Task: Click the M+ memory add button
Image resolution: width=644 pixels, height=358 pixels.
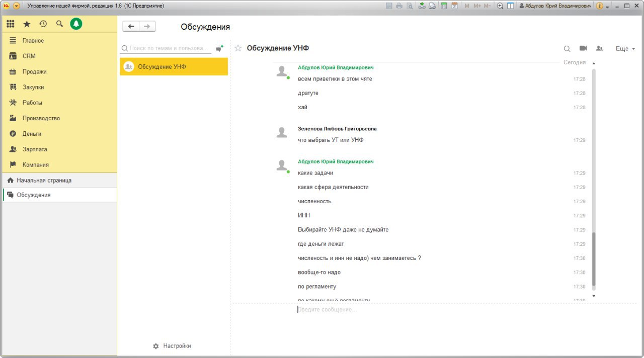Action: (477, 6)
